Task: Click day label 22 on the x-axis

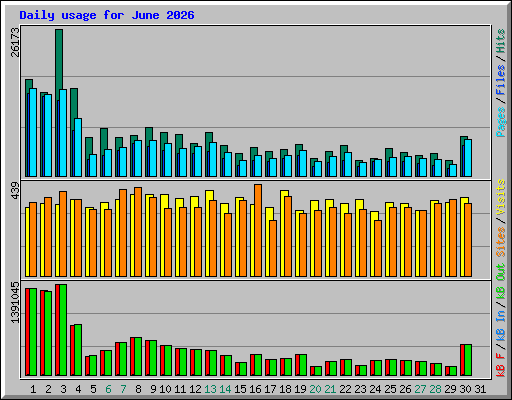Action: 345,389
